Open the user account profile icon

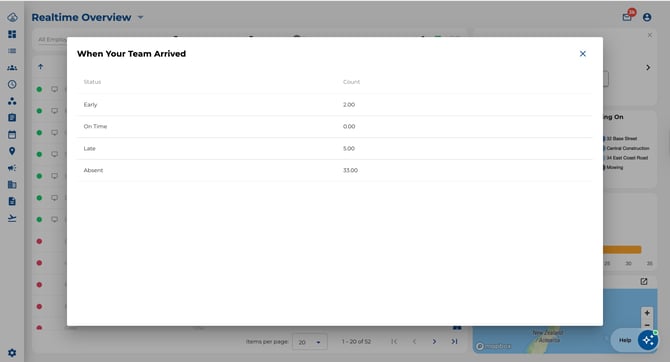click(647, 17)
